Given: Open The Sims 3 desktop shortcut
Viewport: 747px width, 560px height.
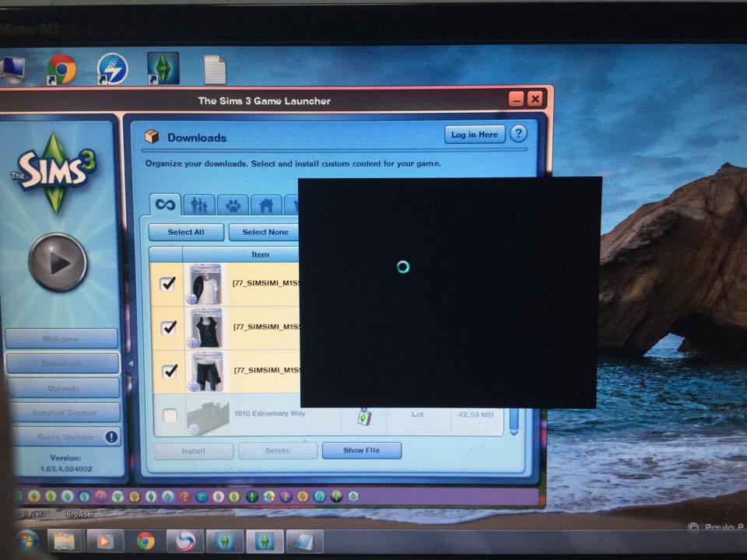Looking at the screenshot, I should (163, 68).
